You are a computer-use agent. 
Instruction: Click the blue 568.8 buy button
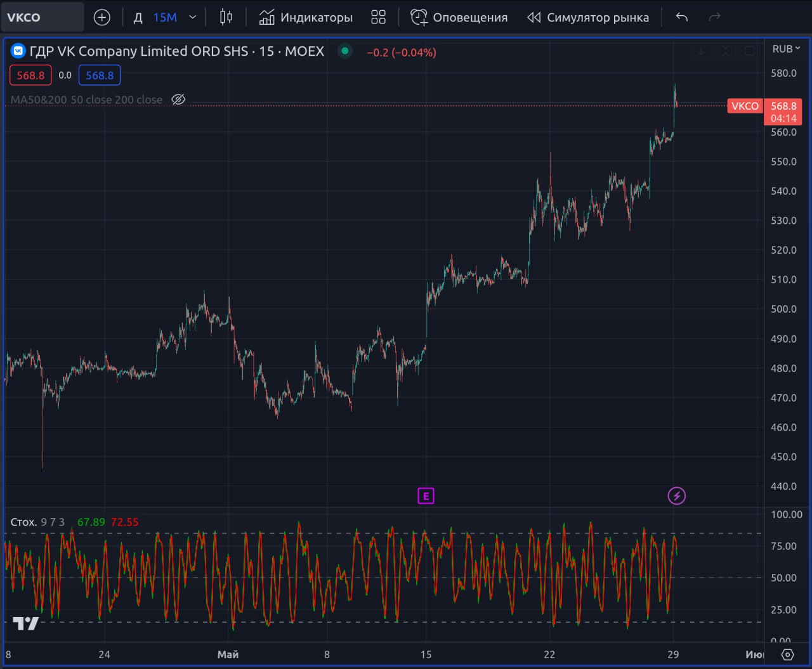100,75
